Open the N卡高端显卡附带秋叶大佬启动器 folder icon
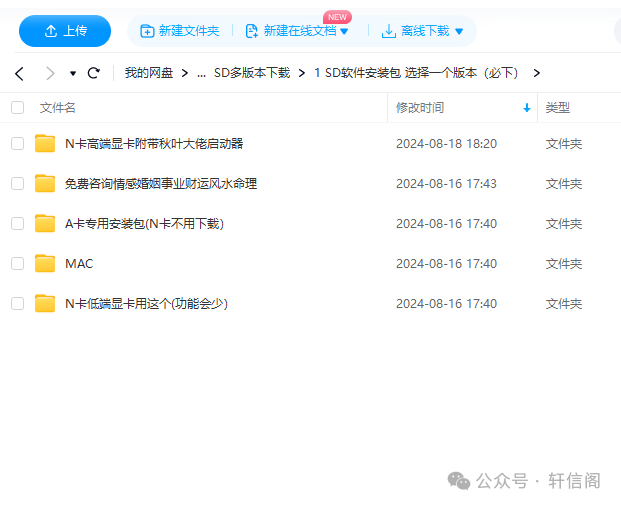This screenshot has width=621, height=506. (45, 144)
